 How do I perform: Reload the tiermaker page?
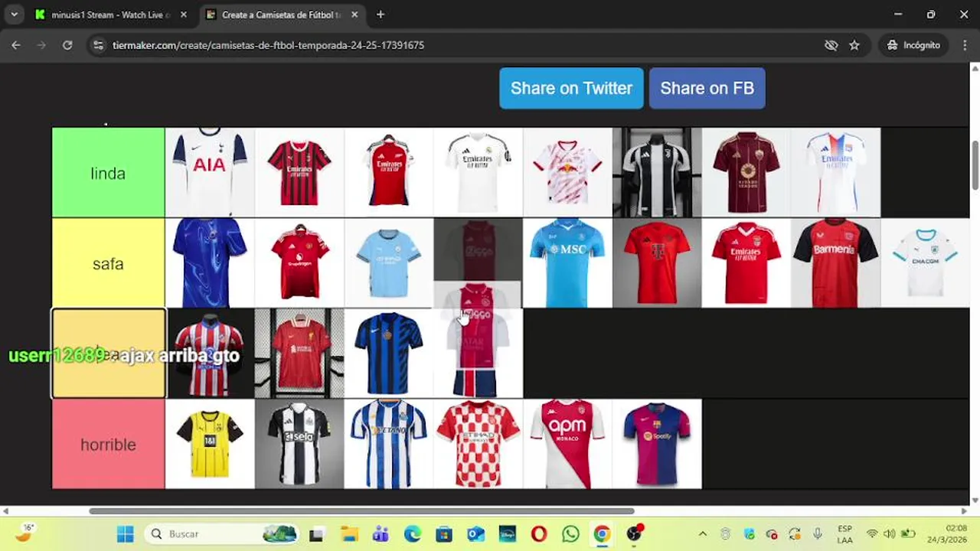[67, 45]
